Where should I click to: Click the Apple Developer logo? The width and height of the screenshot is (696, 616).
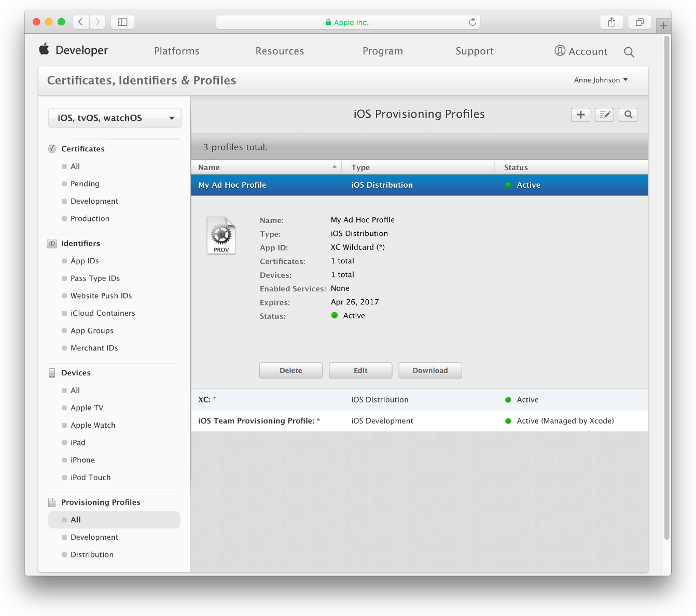pyautogui.click(x=73, y=50)
